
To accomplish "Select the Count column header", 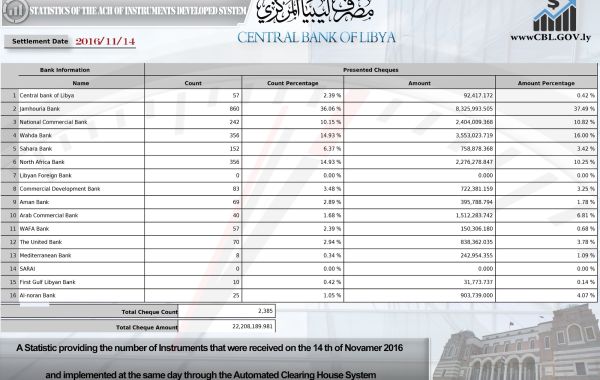I will 193,83.
